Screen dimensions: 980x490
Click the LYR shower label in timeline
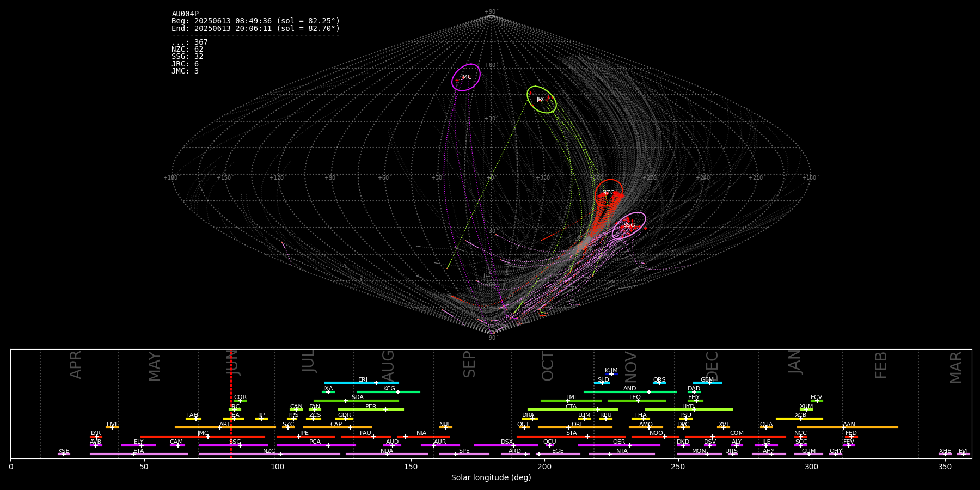pos(96,433)
